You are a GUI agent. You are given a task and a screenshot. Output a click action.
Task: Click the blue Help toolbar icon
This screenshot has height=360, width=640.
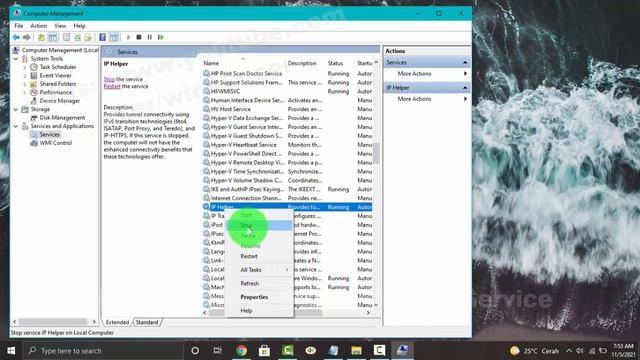tap(102, 37)
